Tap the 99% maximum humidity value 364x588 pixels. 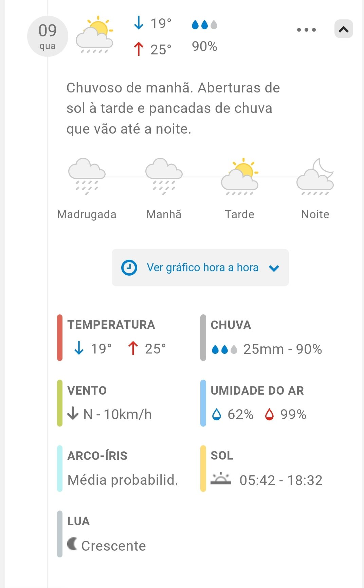pyautogui.click(x=293, y=414)
